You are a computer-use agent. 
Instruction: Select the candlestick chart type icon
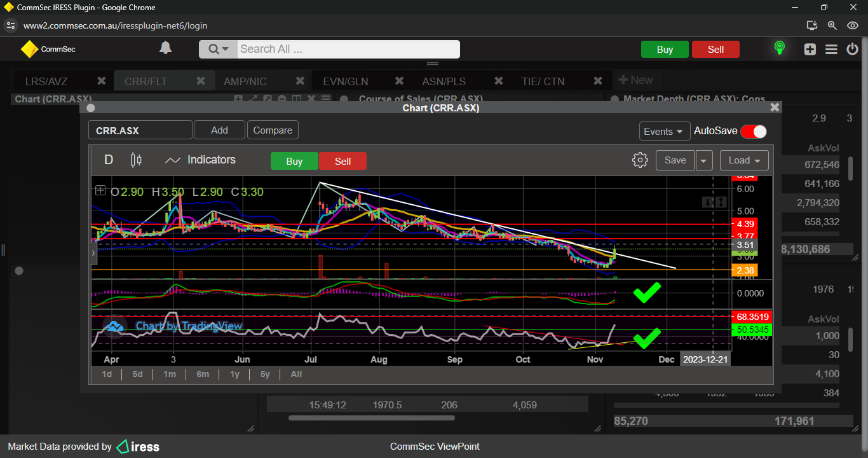point(135,160)
